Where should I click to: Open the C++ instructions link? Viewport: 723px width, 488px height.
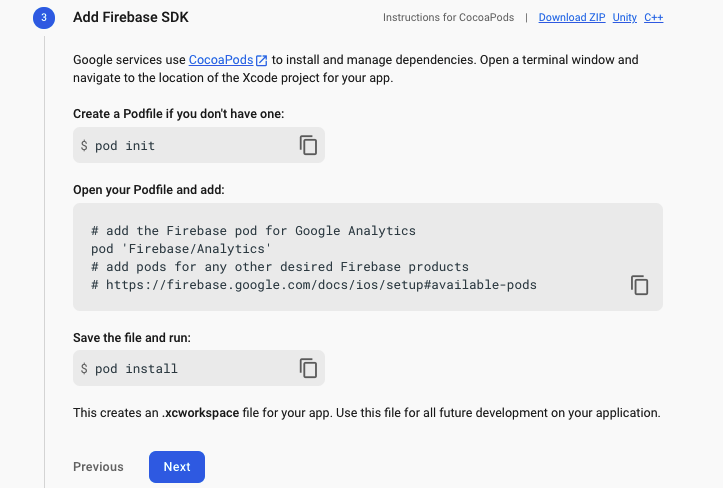pyautogui.click(x=653, y=18)
